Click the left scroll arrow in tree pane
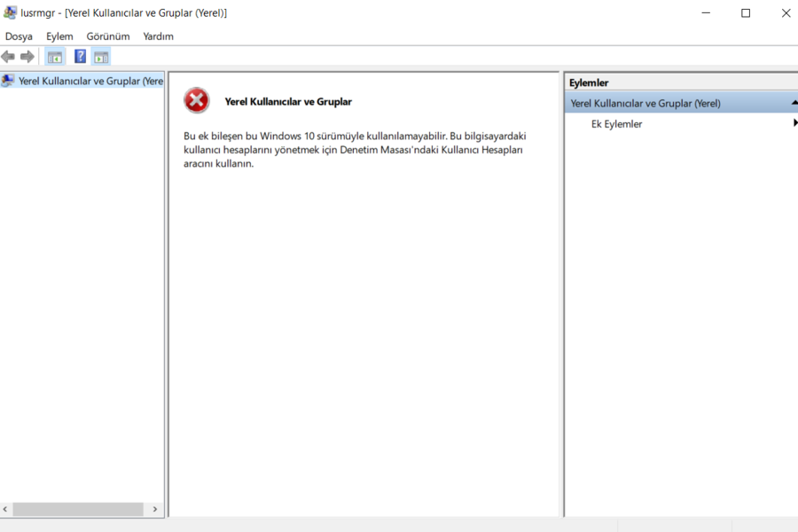Image resolution: width=798 pixels, height=532 pixels. click(x=5, y=509)
